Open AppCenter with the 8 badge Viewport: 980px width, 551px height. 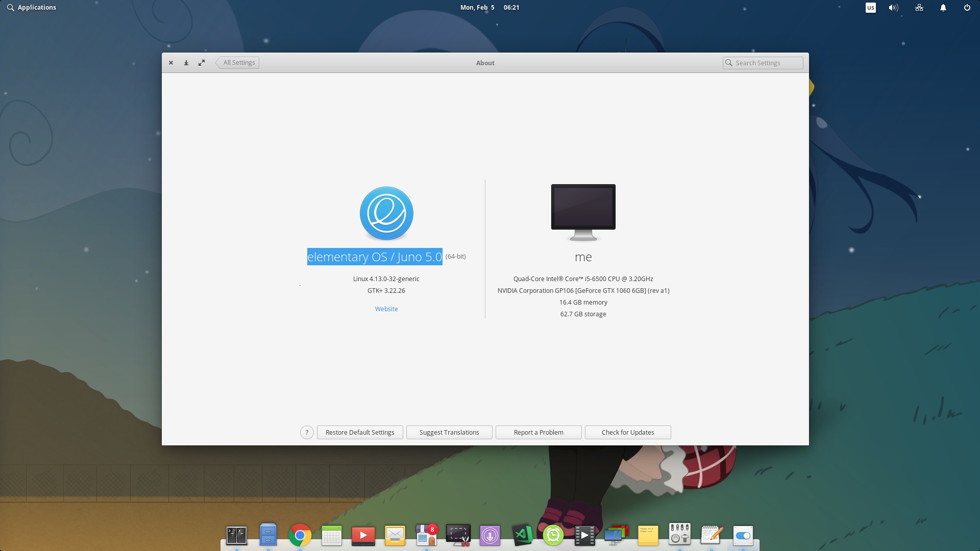(426, 535)
